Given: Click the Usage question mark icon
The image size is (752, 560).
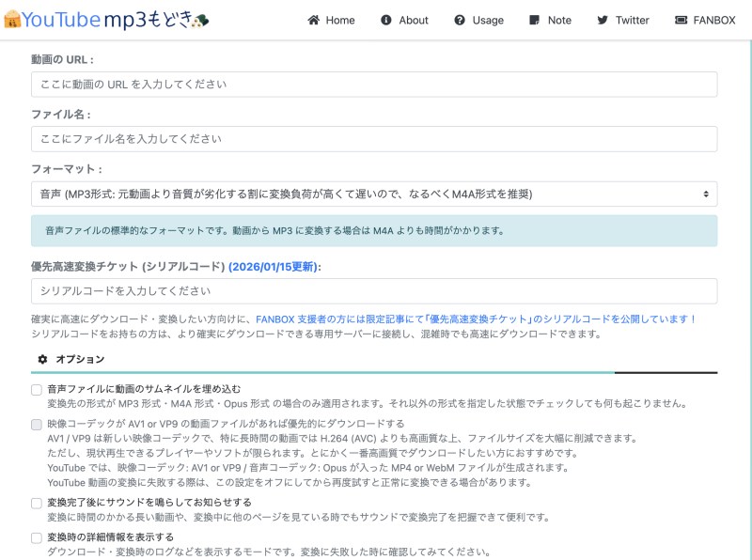Looking at the screenshot, I should tap(460, 20).
